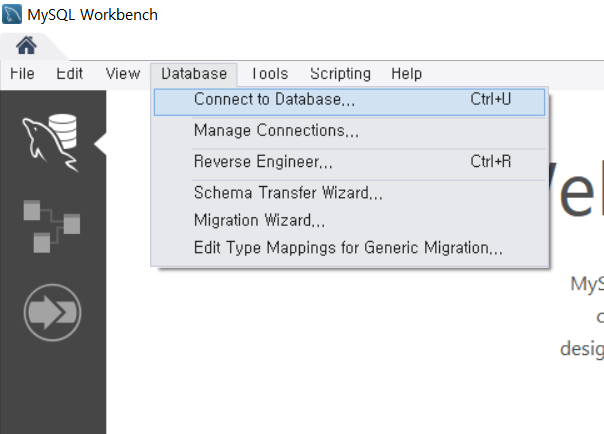604x434 pixels.
Task: Open the Scripting menu
Action: (x=341, y=73)
